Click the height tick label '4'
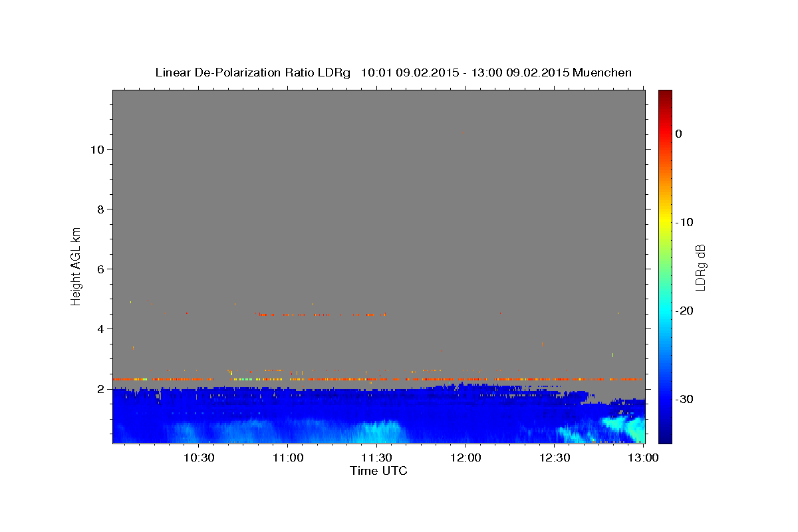 coord(100,329)
